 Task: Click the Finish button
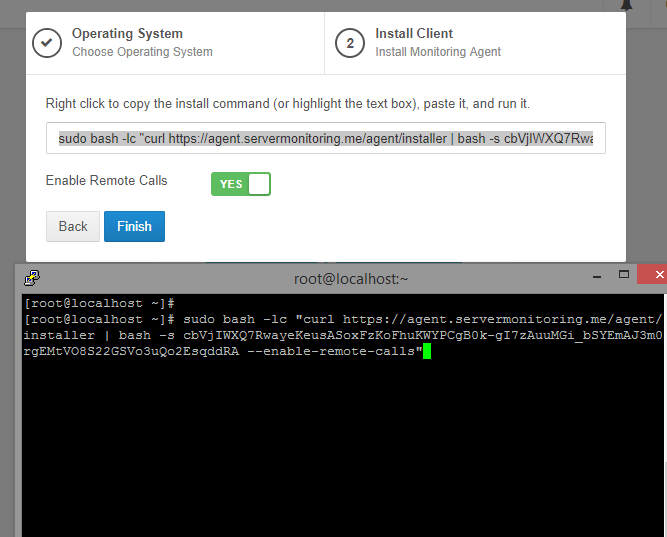(134, 226)
